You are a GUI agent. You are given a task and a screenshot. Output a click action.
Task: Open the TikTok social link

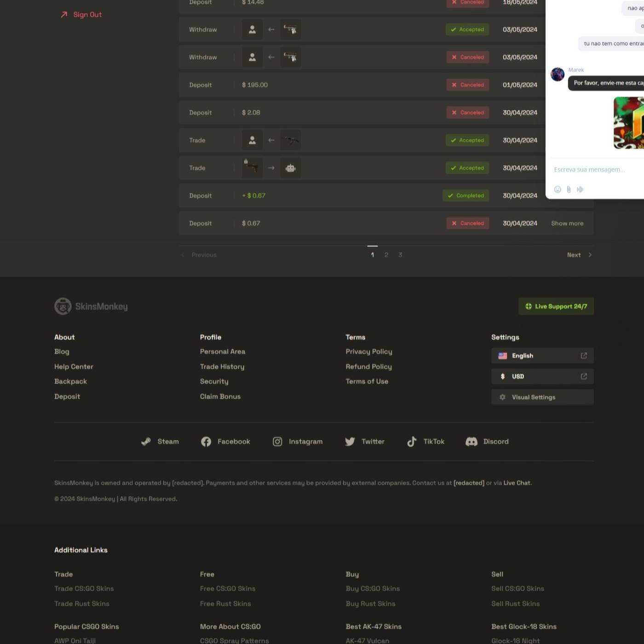tap(425, 442)
